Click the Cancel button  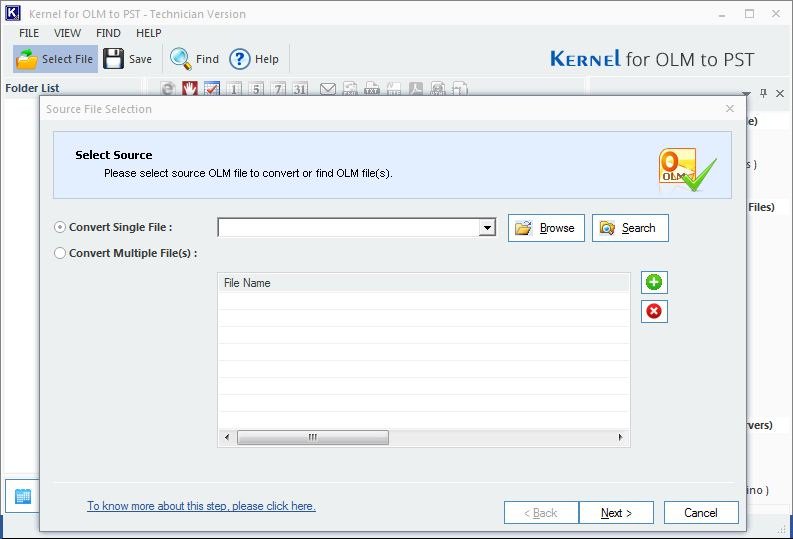pos(701,513)
